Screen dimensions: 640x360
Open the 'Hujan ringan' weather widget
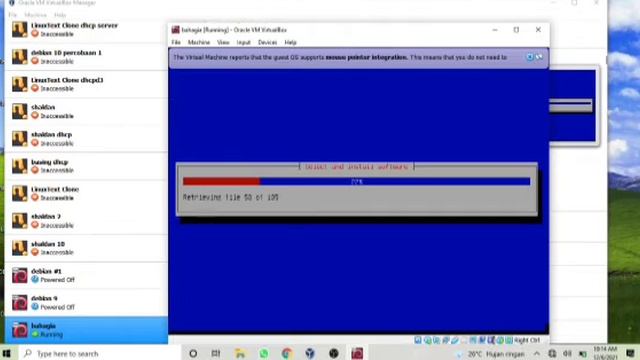pos(491,354)
